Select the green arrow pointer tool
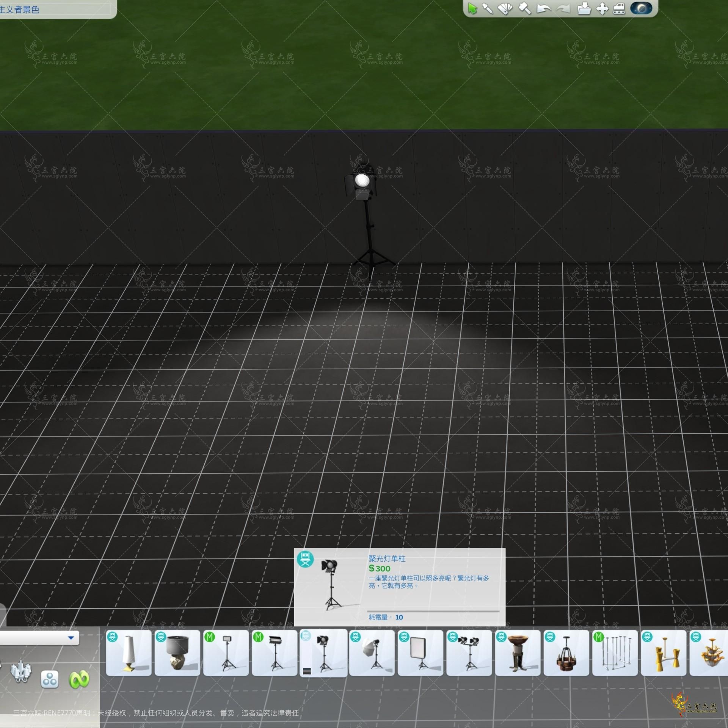 coord(472,8)
